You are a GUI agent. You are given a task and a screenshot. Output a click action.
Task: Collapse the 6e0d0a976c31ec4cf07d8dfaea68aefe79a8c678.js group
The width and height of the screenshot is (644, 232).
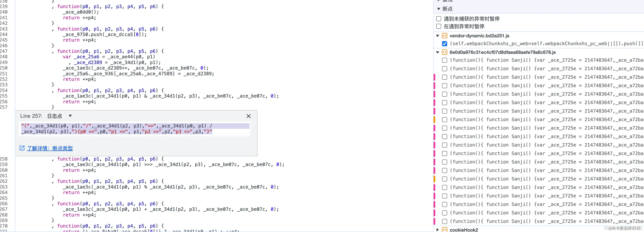437,52
